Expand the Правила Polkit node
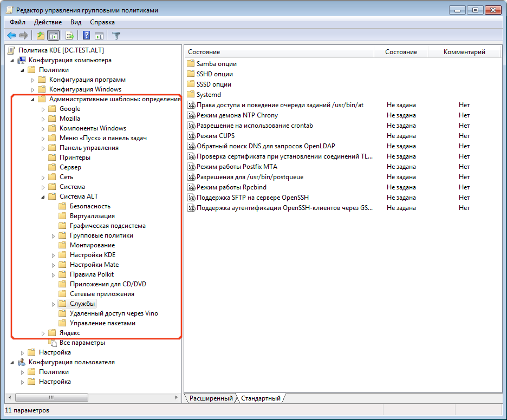 [x=53, y=275]
